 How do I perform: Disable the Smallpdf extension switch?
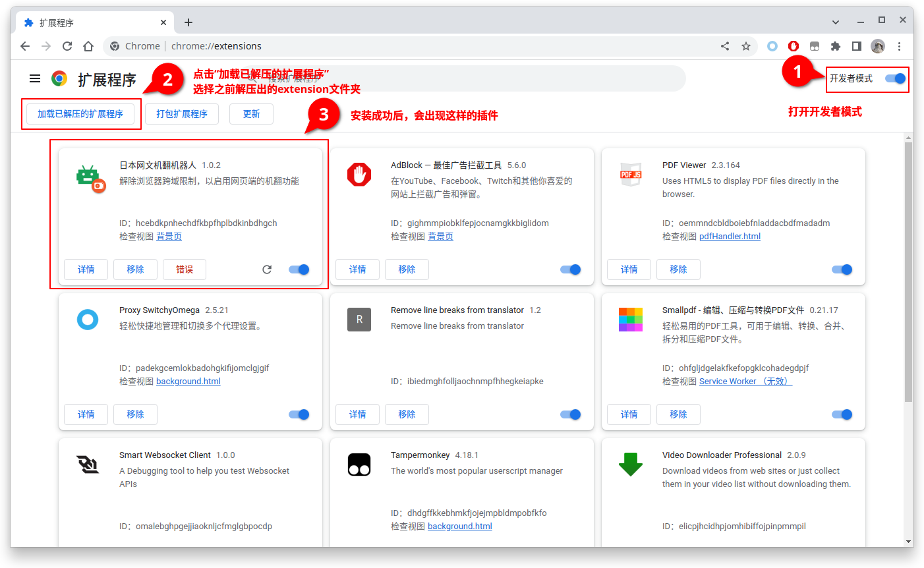coord(842,414)
